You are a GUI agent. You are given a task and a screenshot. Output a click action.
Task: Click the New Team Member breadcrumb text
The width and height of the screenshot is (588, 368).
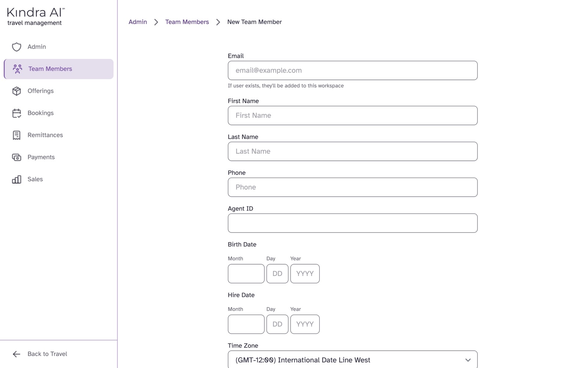coord(254,22)
